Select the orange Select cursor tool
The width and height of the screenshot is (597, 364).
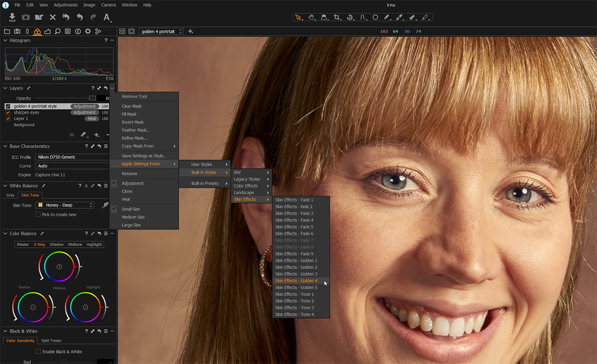298,17
